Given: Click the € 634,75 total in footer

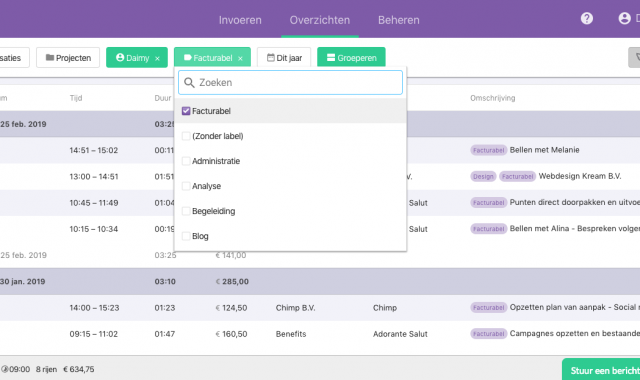Looking at the screenshot, I should 78,369.
